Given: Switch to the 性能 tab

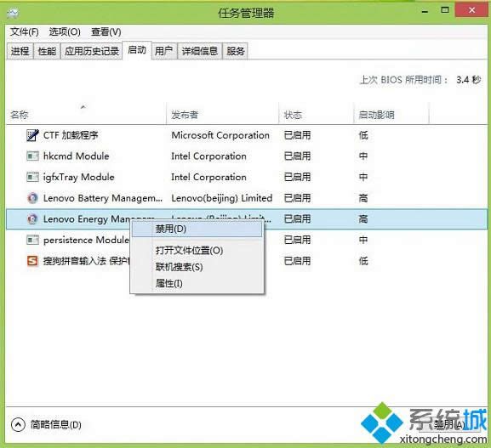Looking at the screenshot, I should [47, 51].
